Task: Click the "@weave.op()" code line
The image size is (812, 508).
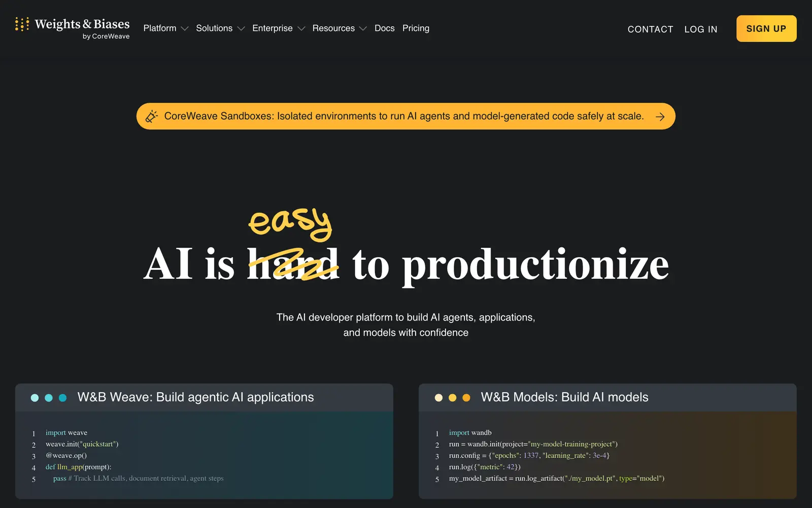Action: click(66, 456)
